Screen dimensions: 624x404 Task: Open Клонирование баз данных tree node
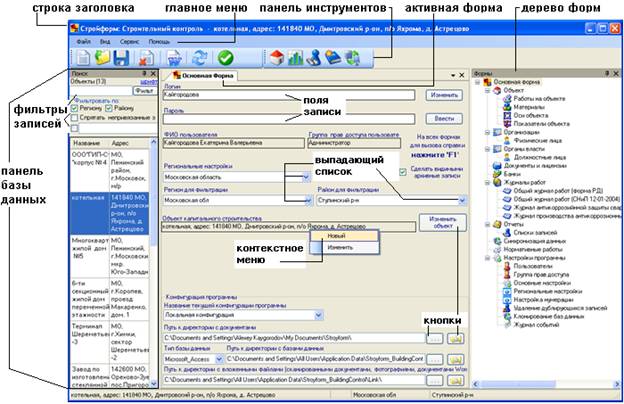pos(548,316)
